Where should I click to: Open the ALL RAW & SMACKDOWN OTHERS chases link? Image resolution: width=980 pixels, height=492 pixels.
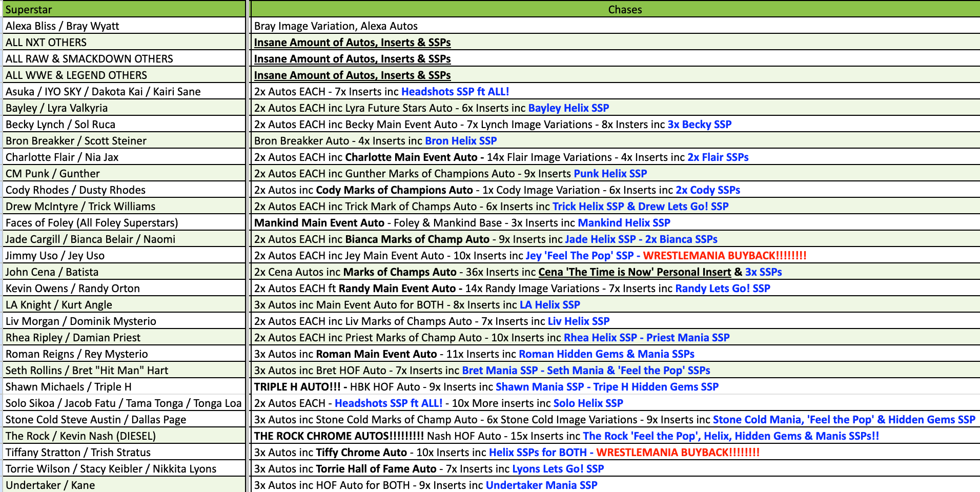[352, 59]
